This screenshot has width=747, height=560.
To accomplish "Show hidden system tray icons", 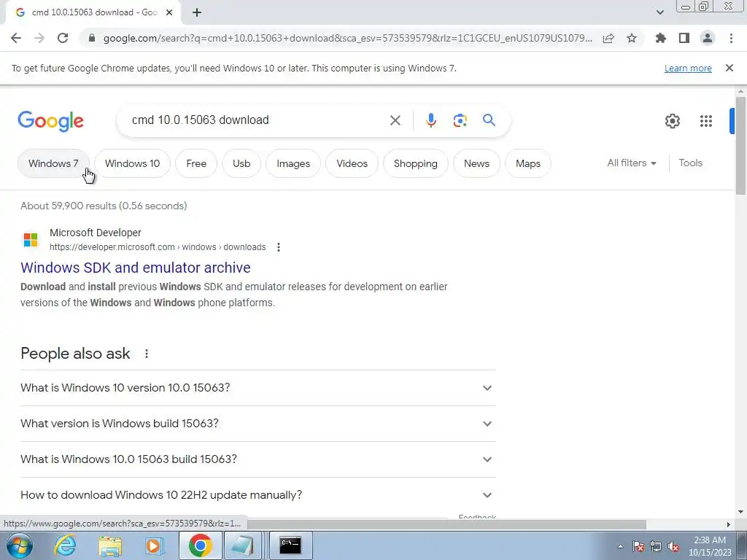I will [620, 546].
